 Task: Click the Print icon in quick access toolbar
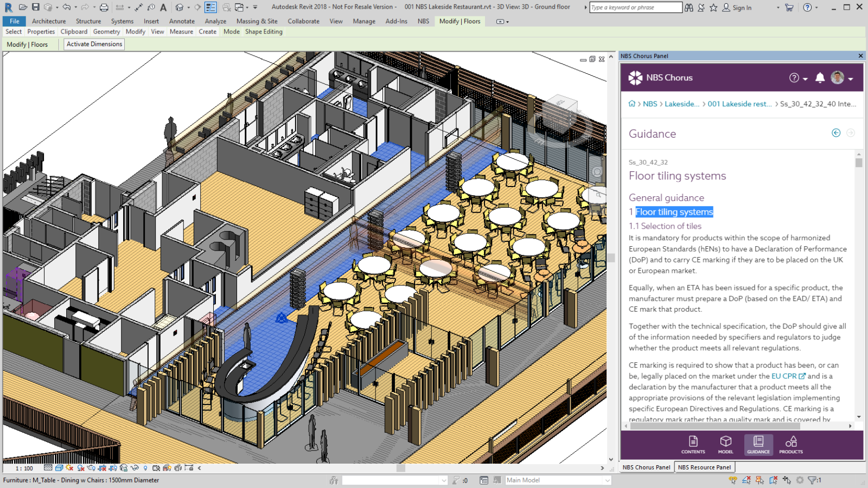[104, 8]
